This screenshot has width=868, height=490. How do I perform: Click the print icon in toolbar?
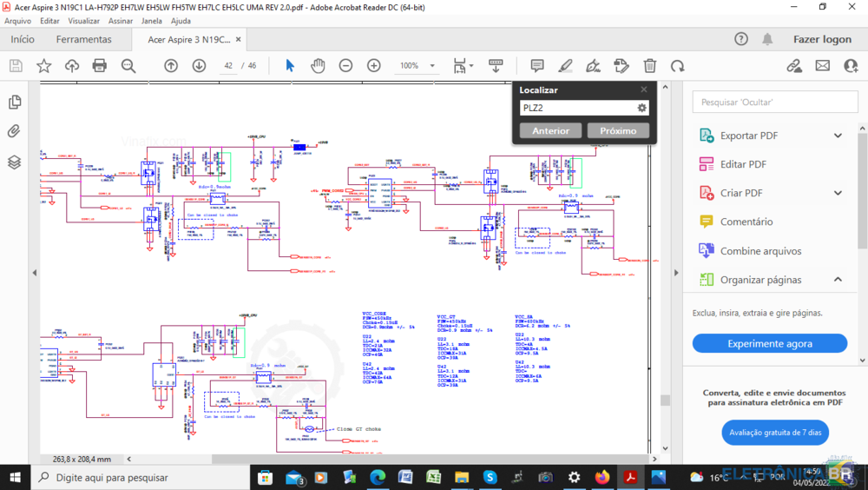pyautogui.click(x=100, y=66)
